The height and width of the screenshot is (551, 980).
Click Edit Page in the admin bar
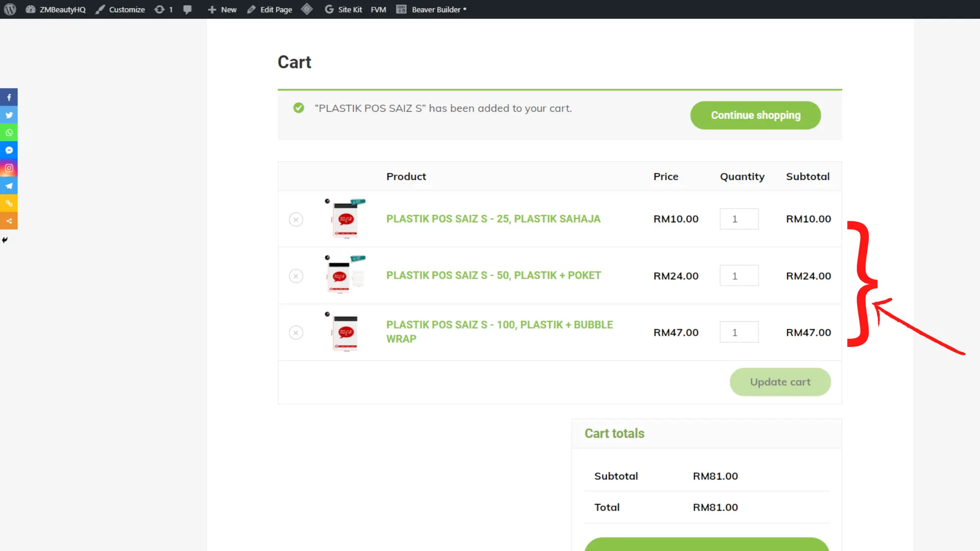coord(269,9)
